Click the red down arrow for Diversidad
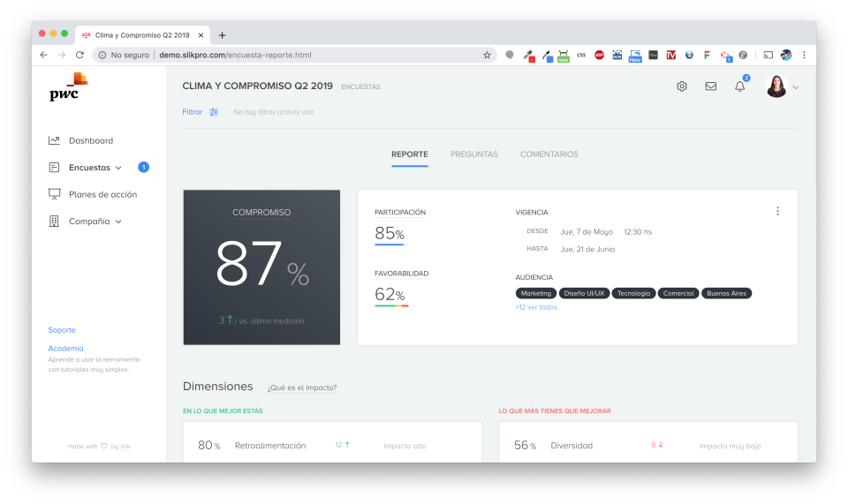Viewport: 848px width, 504px height. [661, 445]
